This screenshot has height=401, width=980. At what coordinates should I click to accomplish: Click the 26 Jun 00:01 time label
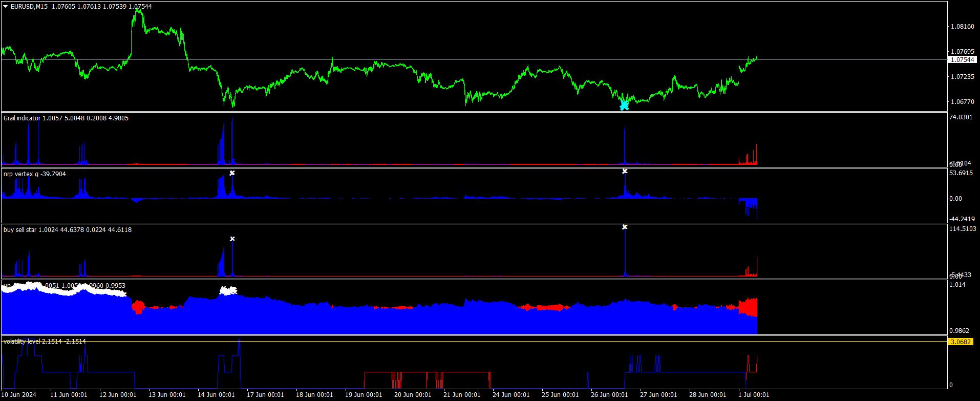click(x=609, y=395)
